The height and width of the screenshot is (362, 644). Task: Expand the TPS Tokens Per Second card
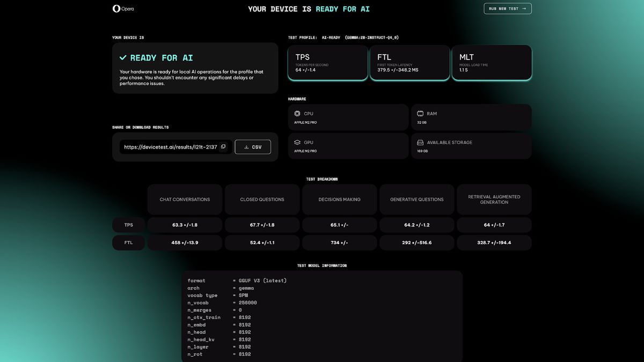coord(327,62)
